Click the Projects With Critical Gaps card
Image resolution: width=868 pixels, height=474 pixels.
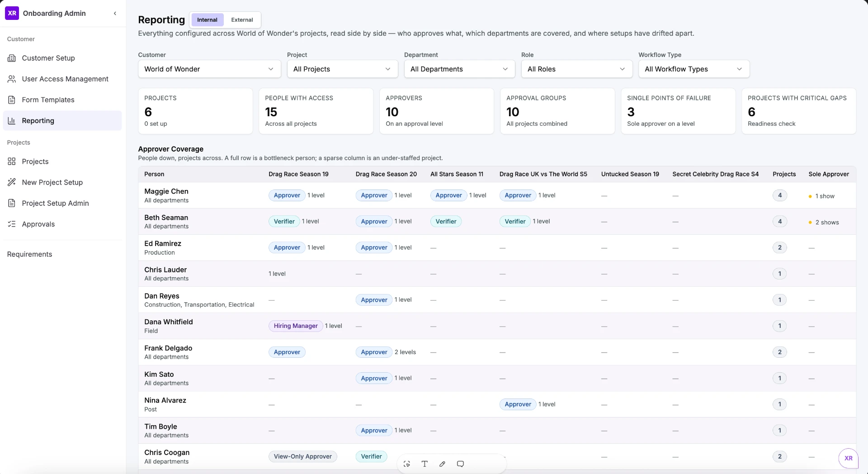click(799, 111)
